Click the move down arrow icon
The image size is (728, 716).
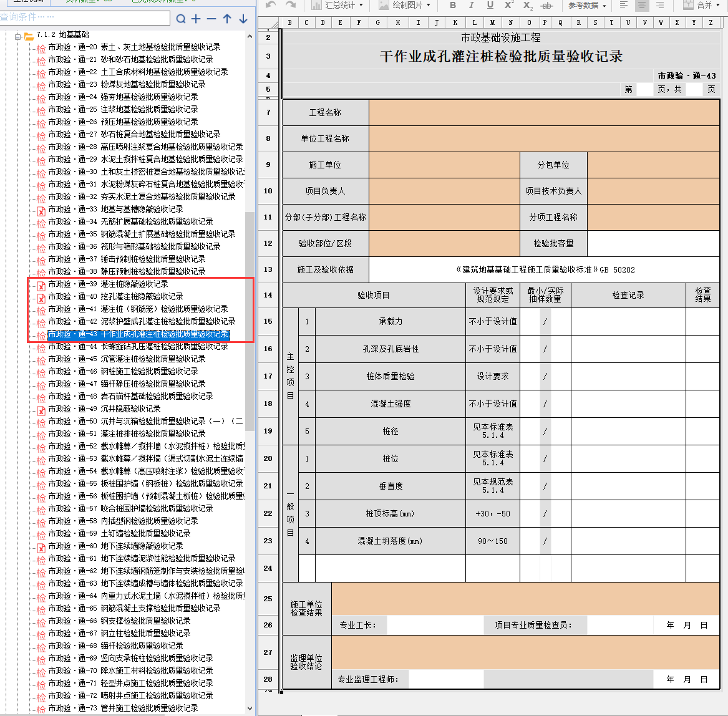click(x=243, y=19)
